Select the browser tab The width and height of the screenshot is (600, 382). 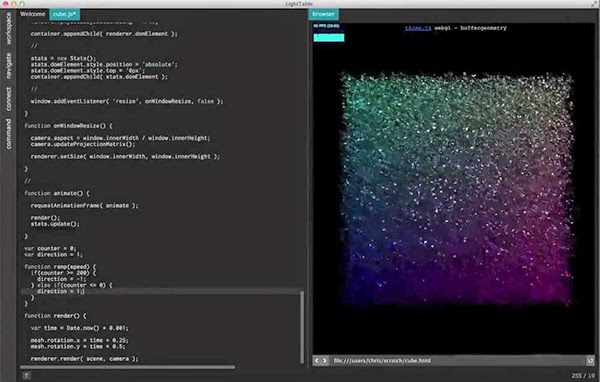click(323, 14)
